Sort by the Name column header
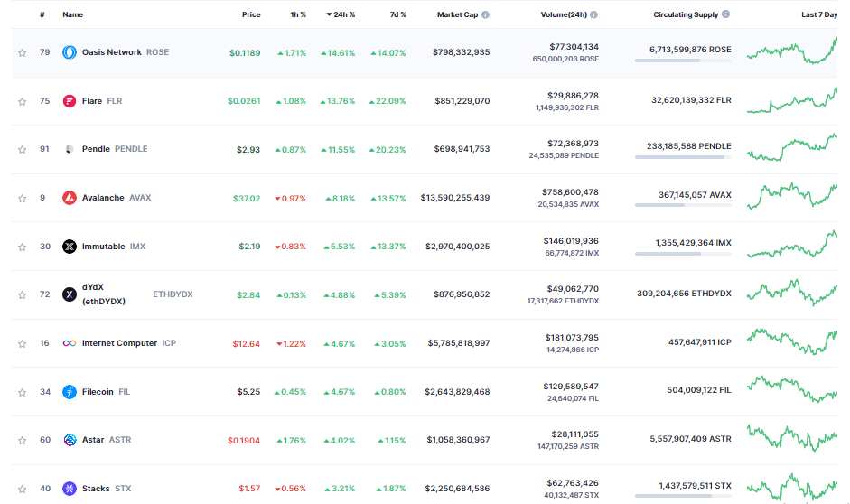Screen dimensions: 850x504 point(72,15)
